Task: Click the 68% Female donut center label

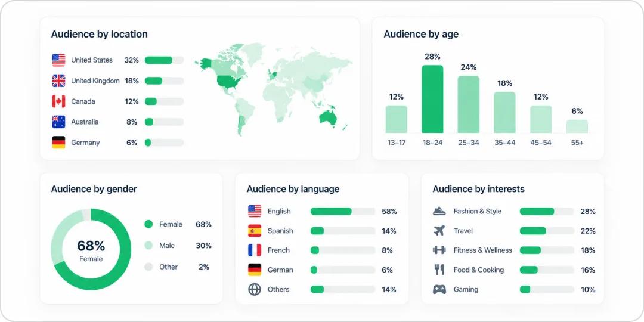Action: [x=91, y=250]
